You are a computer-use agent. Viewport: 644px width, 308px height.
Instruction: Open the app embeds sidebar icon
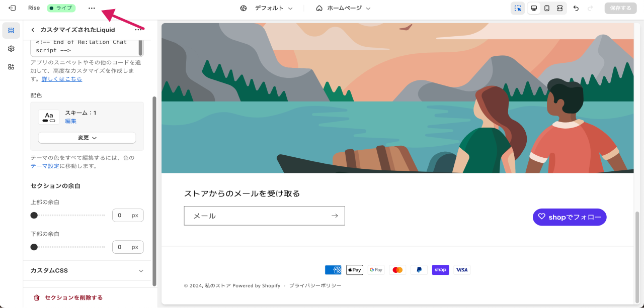click(x=11, y=67)
